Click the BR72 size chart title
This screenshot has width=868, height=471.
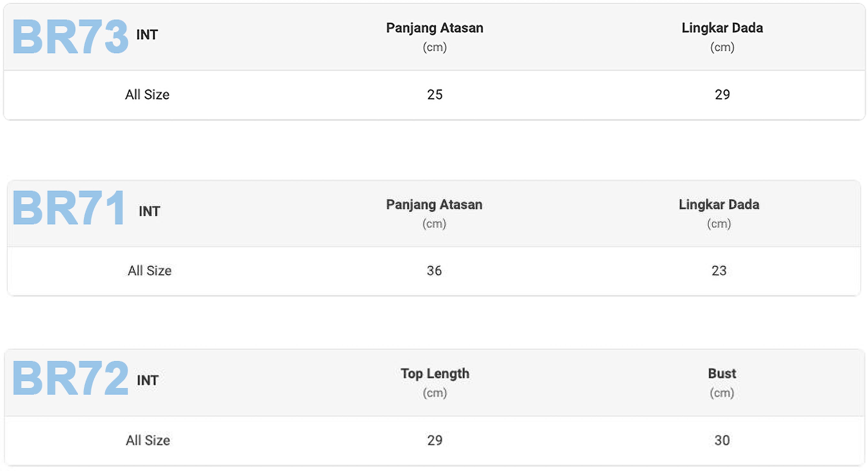tap(70, 378)
